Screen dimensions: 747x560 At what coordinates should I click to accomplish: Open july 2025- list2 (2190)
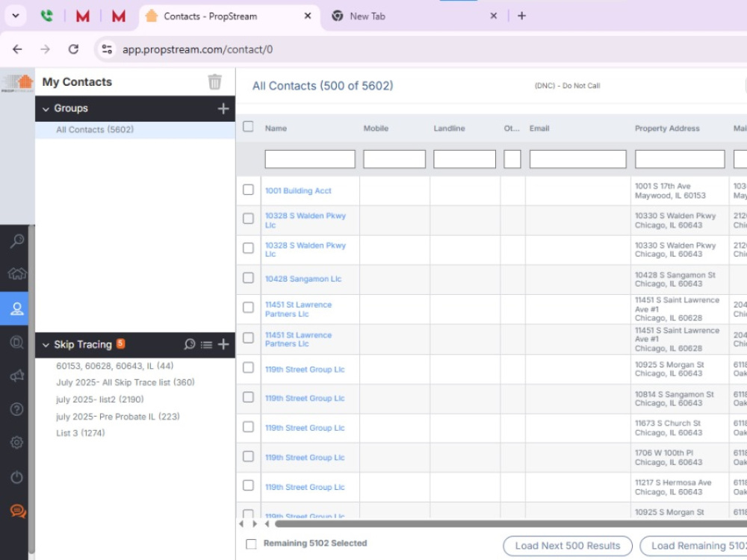[99, 399]
